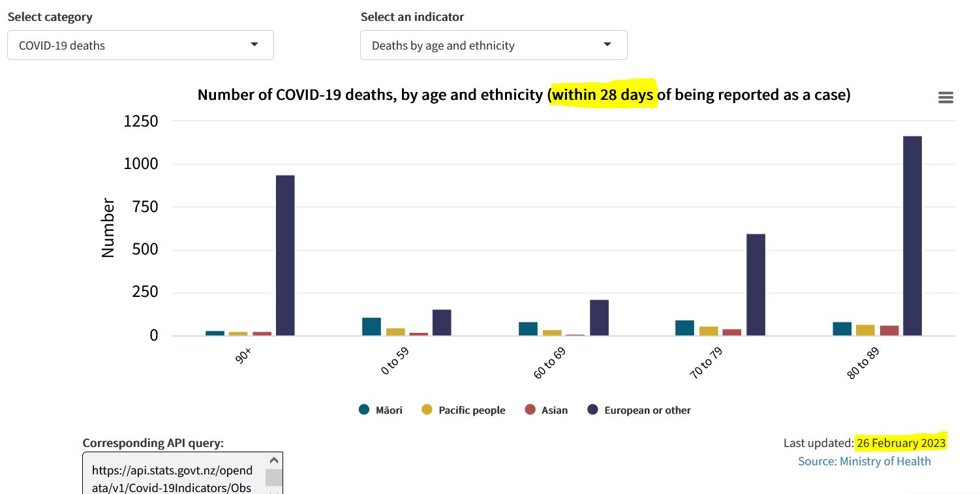This screenshot has width=980, height=494.
Task: Click the API query box scrollbar
Action: pyautogui.click(x=274, y=478)
